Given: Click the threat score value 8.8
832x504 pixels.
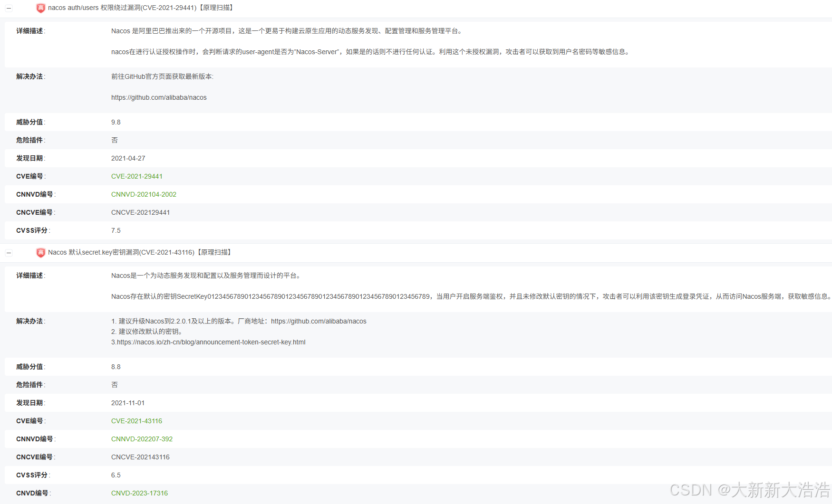Looking at the screenshot, I should click(116, 367).
